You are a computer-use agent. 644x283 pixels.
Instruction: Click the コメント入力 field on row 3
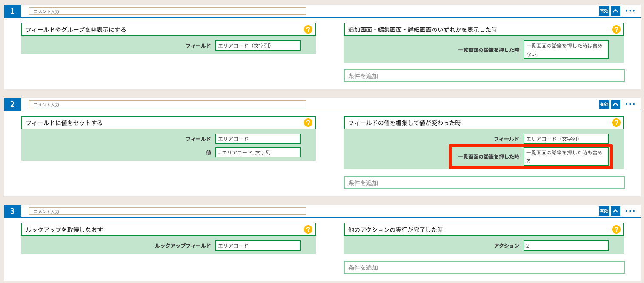point(168,211)
